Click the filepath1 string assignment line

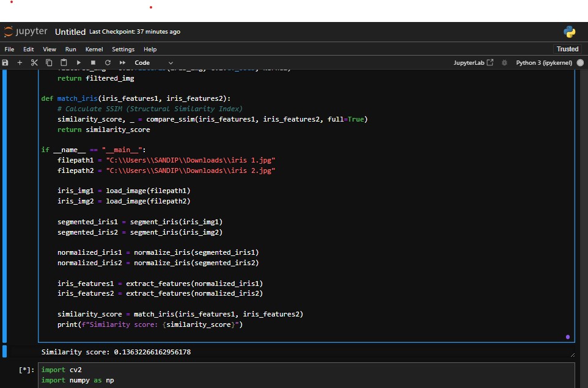pos(166,160)
